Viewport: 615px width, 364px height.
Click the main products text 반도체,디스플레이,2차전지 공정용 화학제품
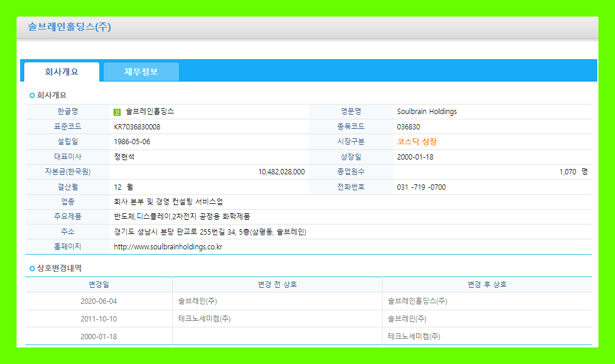point(182,217)
